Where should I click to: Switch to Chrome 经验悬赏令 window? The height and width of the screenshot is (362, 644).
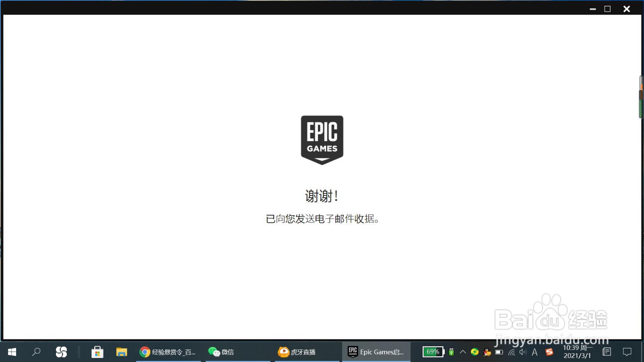[x=168, y=352]
